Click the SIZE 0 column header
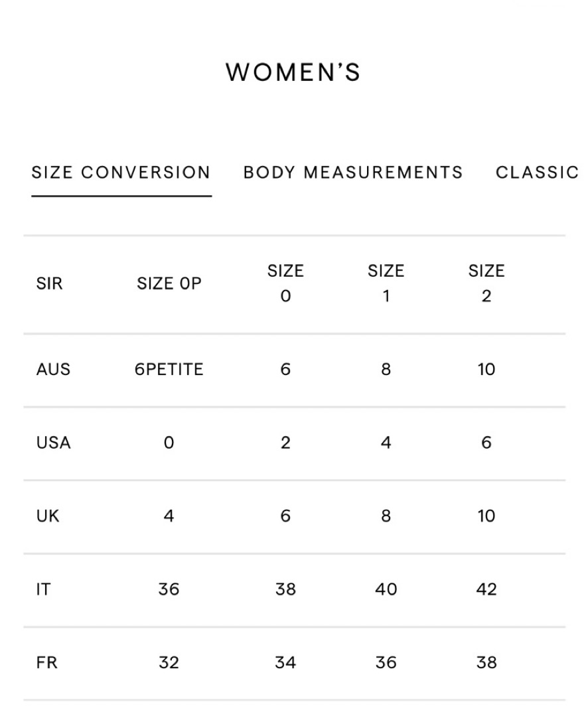 coord(285,283)
